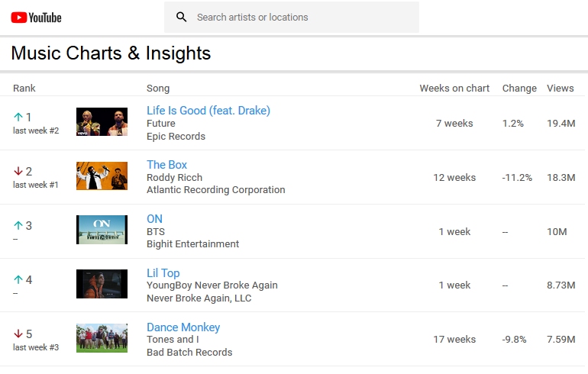Click the 19.4M views value
Image resolution: width=588 pixels, height=374 pixels.
(x=561, y=124)
